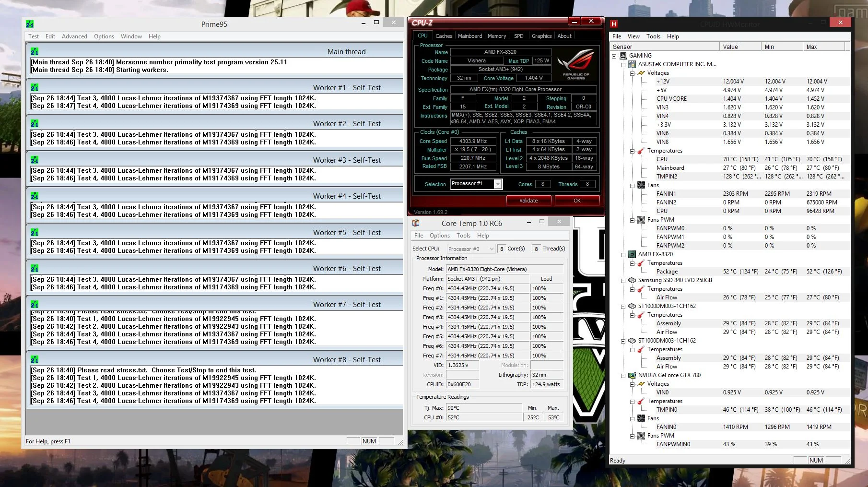868x487 pixels.
Task: Open the Tools menu in Core Temp
Action: [x=463, y=236]
